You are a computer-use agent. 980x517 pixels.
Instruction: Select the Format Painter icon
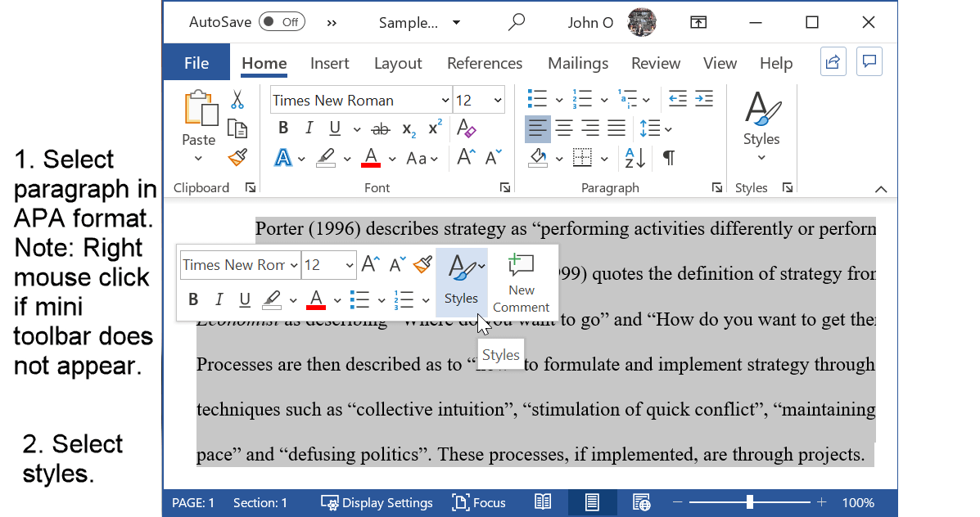tap(237, 159)
